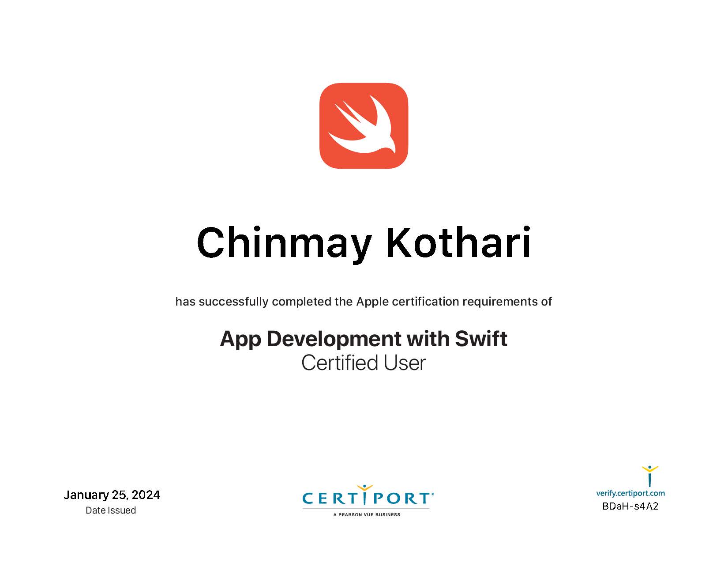Click the surname Kothari

pos(458,243)
